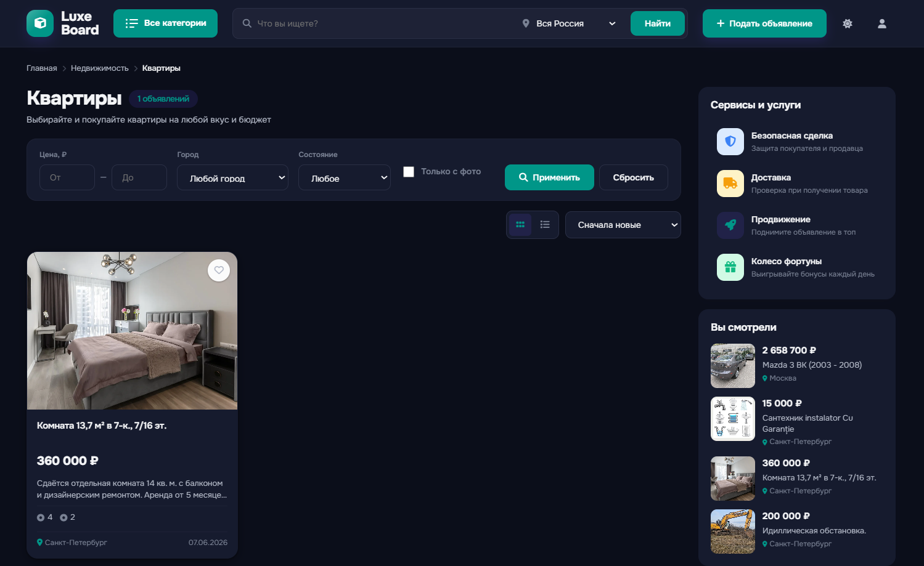
Task: Click the delivery truck icon for Доставка
Action: pos(730,184)
